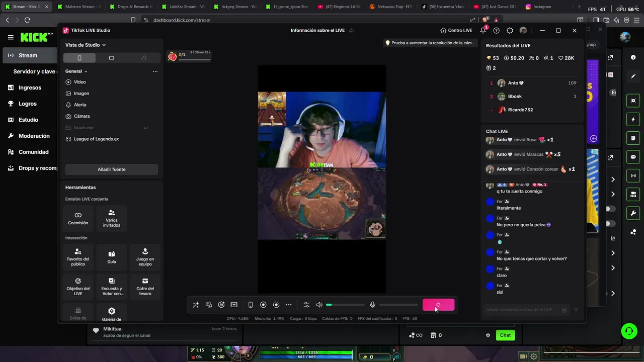Open TikTok Studio help icon

coord(497,31)
